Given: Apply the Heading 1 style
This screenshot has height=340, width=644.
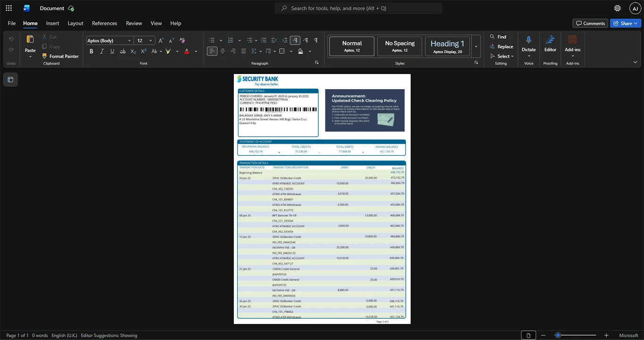Looking at the screenshot, I should coord(447,46).
